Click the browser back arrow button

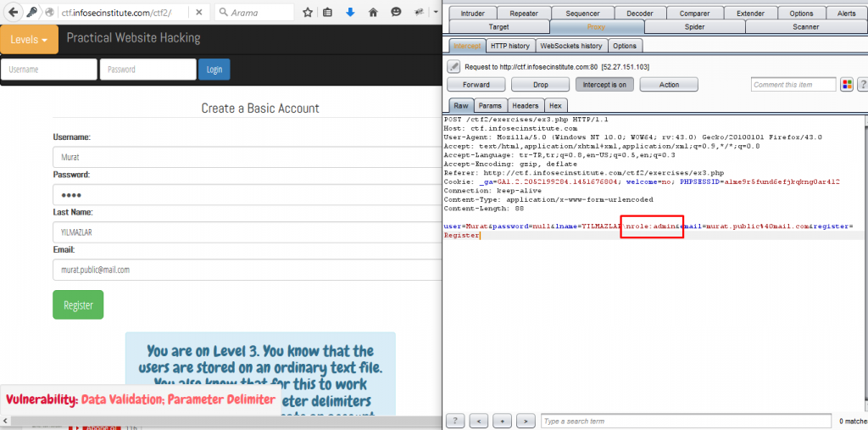tap(13, 13)
